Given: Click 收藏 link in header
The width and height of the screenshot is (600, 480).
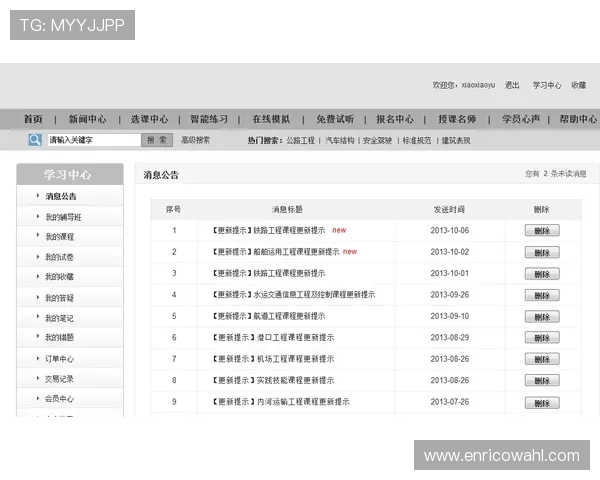Looking at the screenshot, I should pyautogui.click(x=579, y=85).
